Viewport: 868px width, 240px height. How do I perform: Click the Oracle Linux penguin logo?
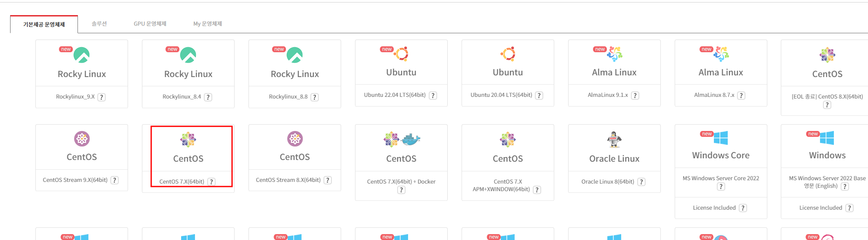tap(614, 139)
